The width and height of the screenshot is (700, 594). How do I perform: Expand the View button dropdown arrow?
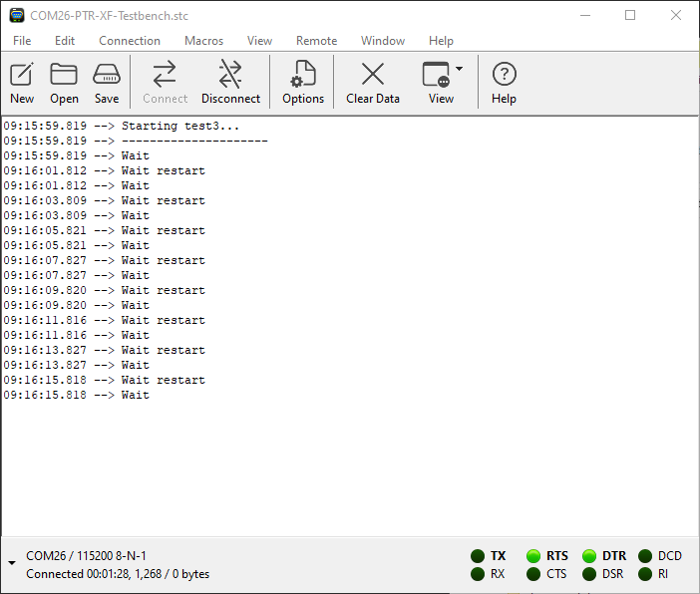(x=460, y=70)
